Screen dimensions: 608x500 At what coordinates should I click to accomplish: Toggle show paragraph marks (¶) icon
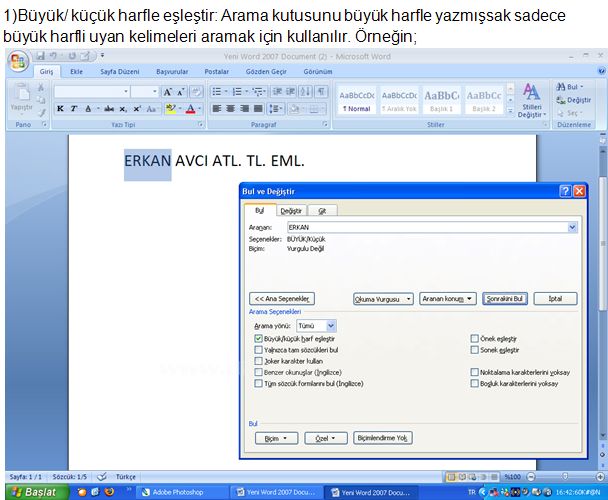click(321, 92)
